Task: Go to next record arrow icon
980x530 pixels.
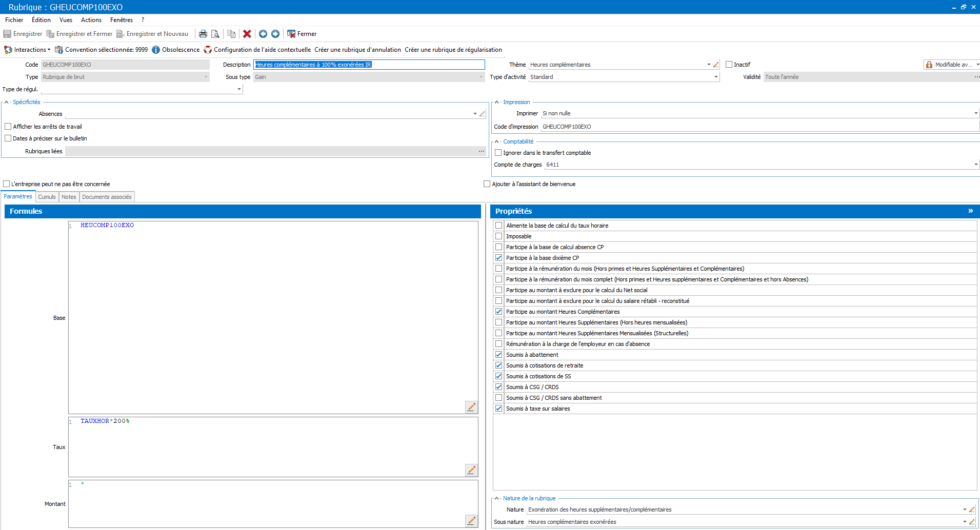Action: 275,34
